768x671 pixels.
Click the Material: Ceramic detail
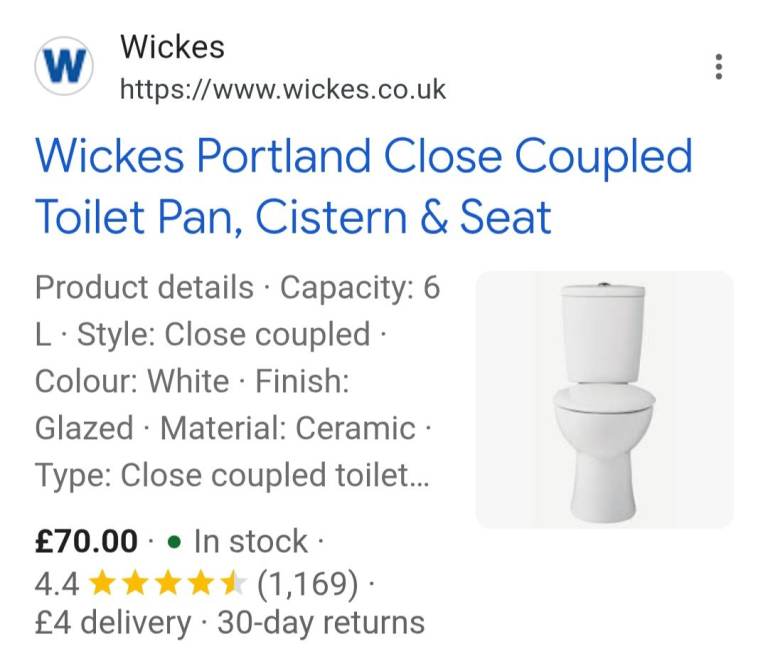pos(287,428)
